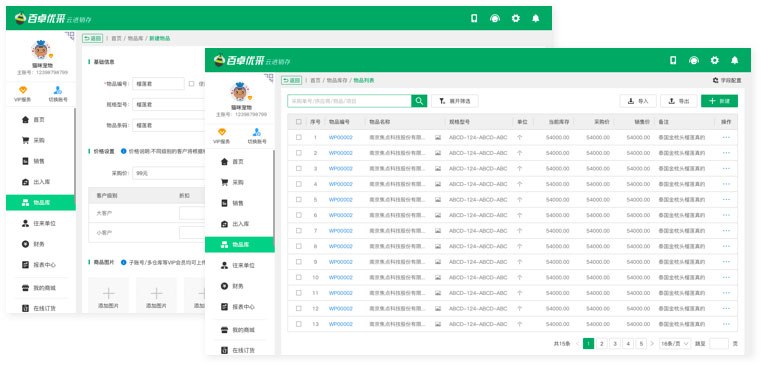Go to page 3 in pagination

click(614, 344)
